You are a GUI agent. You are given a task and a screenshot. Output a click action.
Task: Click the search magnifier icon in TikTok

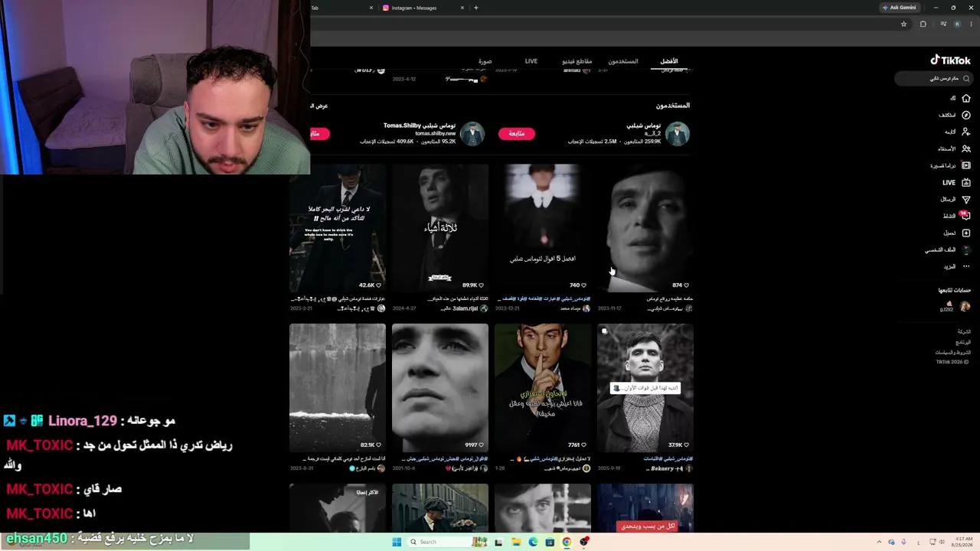coord(966,78)
